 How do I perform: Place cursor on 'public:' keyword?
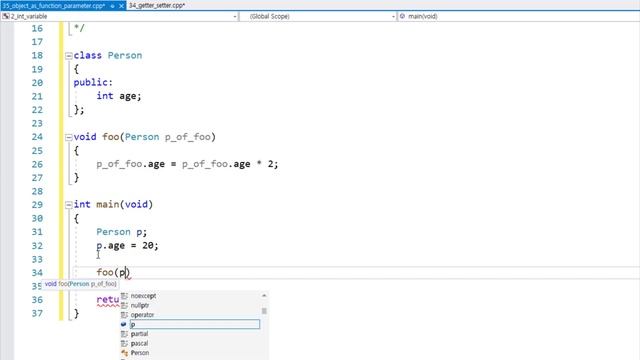pyautogui.click(x=93, y=82)
